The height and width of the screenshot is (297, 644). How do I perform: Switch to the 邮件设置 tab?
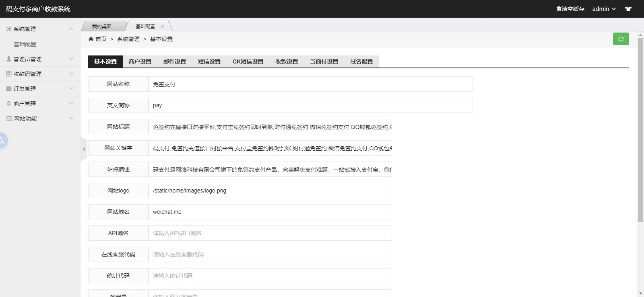coord(175,61)
